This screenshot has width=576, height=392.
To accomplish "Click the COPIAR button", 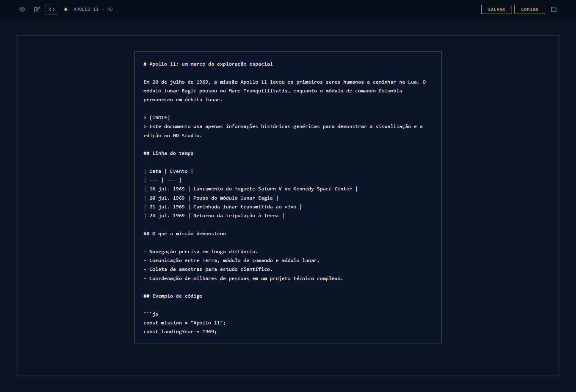I will click(x=530, y=9).
